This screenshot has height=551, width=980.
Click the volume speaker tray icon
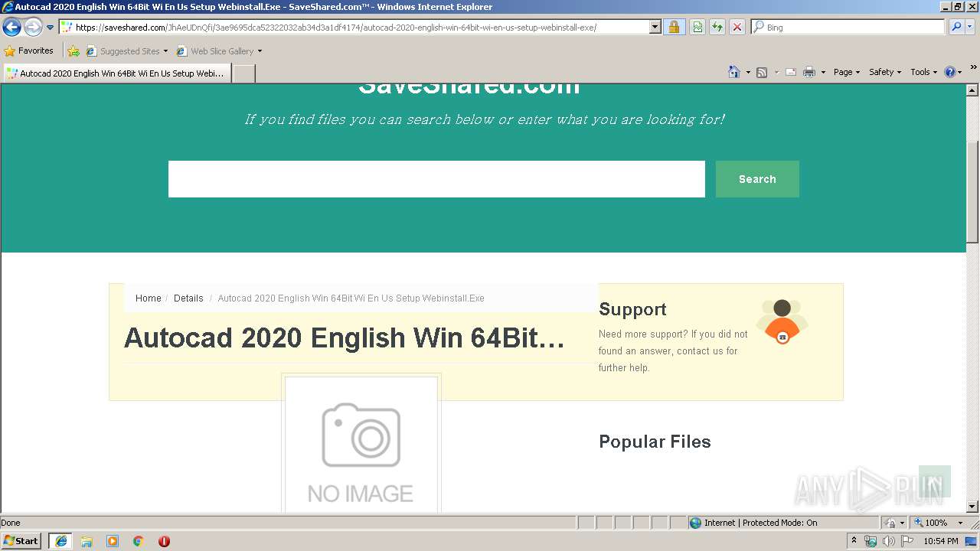click(888, 541)
